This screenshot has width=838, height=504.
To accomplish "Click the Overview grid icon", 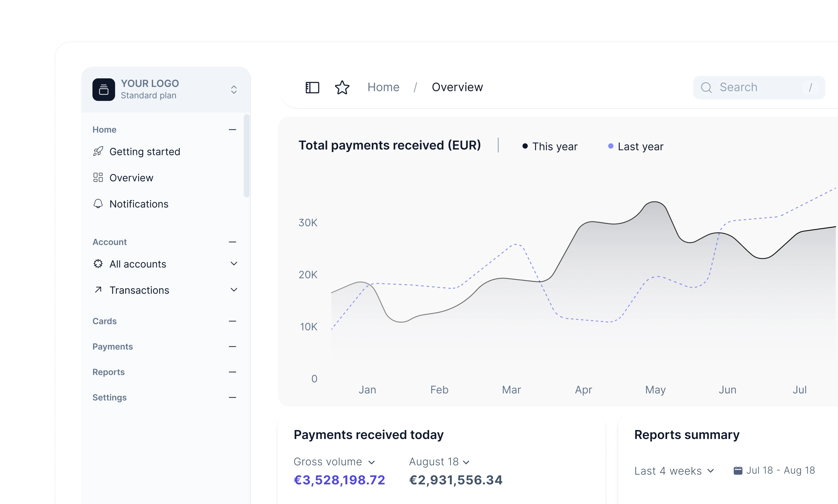I will click(x=98, y=178).
